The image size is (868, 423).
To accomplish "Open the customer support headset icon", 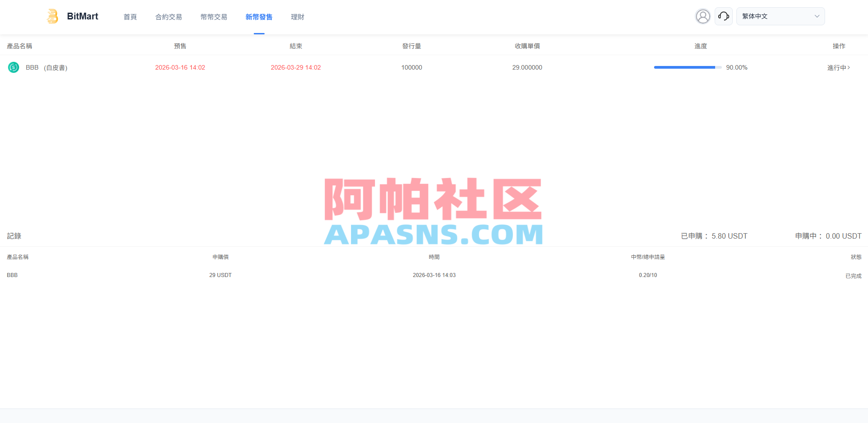I will (x=723, y=16).
